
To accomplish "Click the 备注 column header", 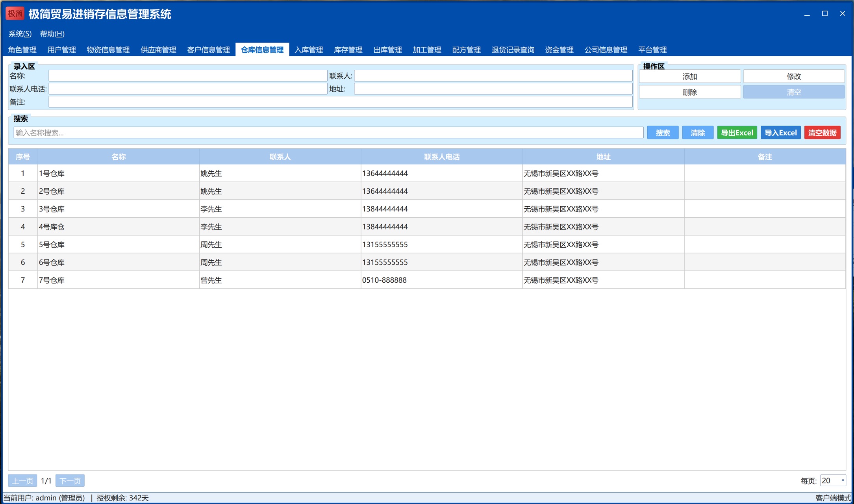I will click(765, 157).
